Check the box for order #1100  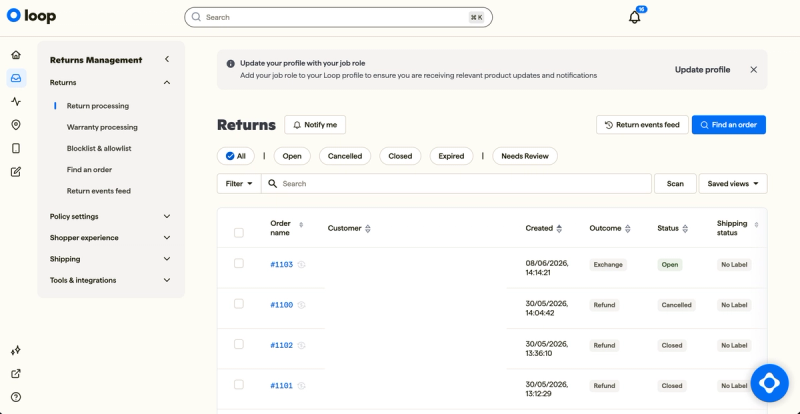[x=239, y=304]
